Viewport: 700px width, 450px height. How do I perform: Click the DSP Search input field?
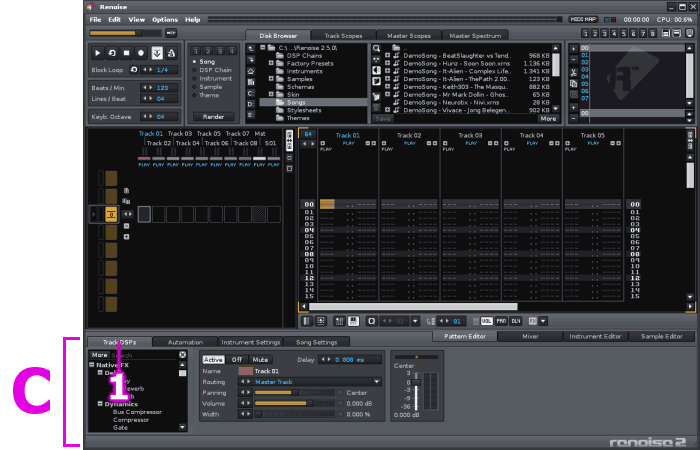pyautogui.click(x=144, y=355)
